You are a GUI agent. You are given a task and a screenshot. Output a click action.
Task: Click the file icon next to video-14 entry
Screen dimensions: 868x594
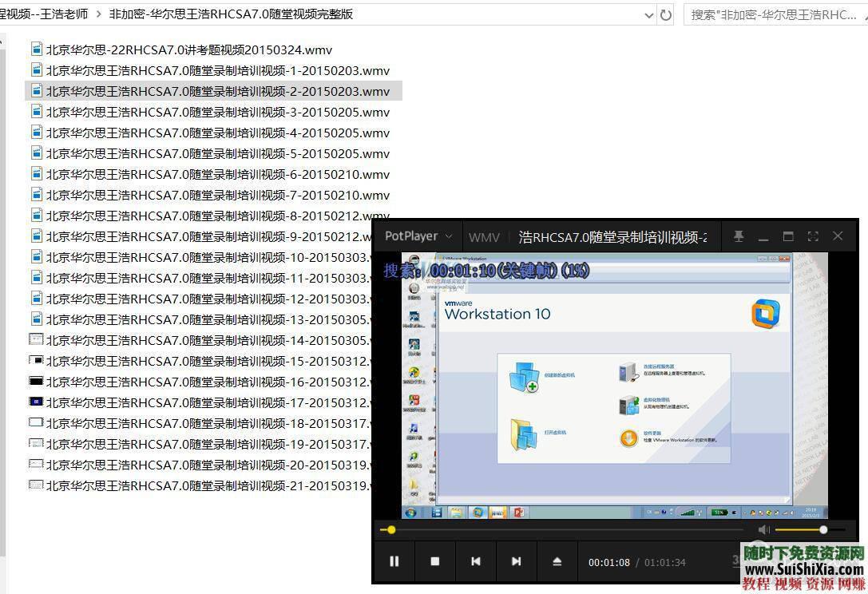36,339
